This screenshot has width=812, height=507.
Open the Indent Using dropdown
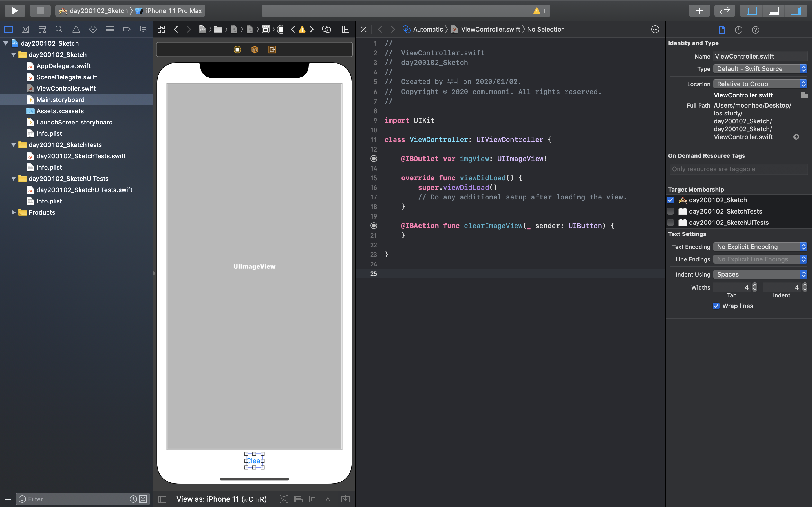[760, 274]
